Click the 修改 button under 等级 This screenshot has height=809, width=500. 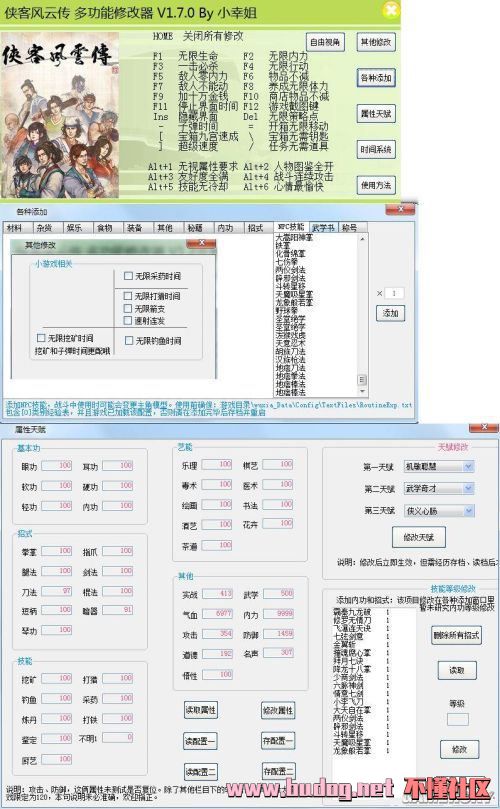coord(459,749)
